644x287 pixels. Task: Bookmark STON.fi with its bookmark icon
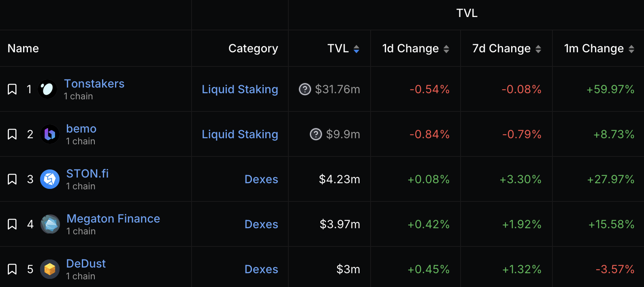click(12, 179)
